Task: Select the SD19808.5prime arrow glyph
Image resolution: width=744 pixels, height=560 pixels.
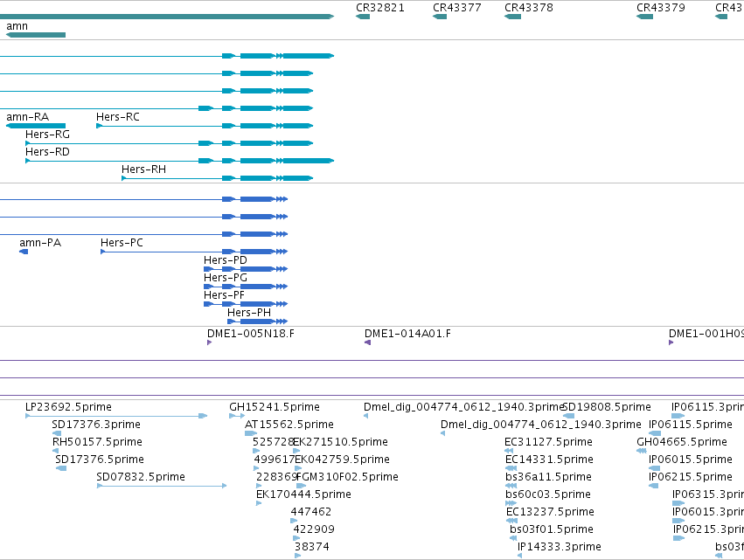Action: pos(568,416)
